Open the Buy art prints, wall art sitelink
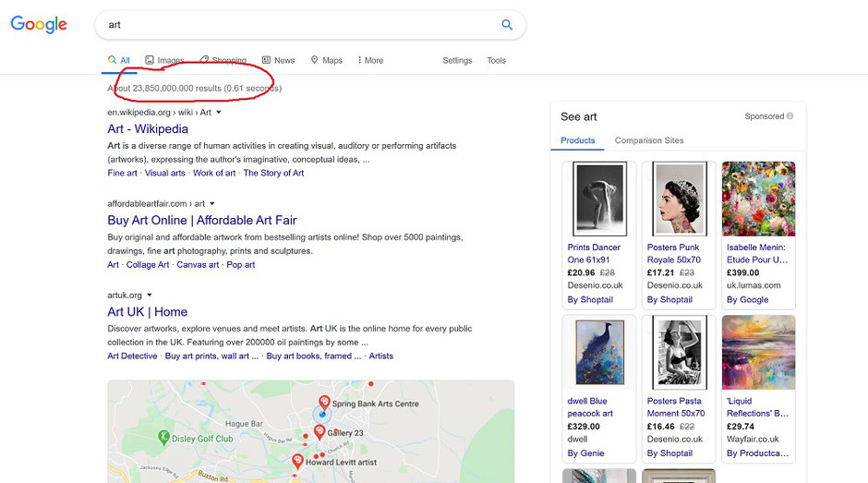The width and height of the screenshot is (868, 483). [x=211, y=356]
